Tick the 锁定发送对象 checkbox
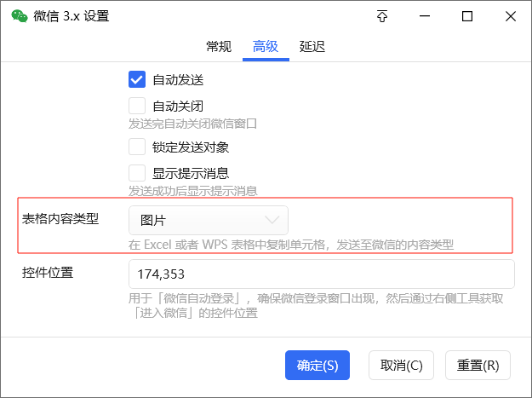 (137, 147)
